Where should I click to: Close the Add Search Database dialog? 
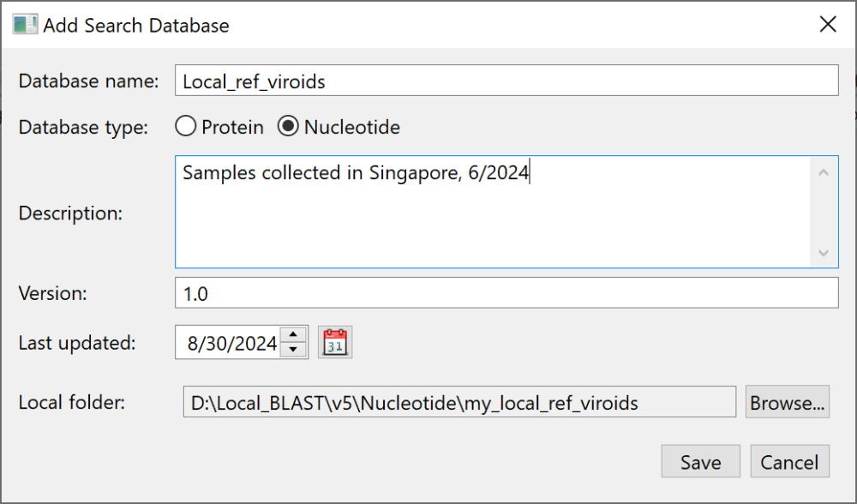(x=828, y=24)
